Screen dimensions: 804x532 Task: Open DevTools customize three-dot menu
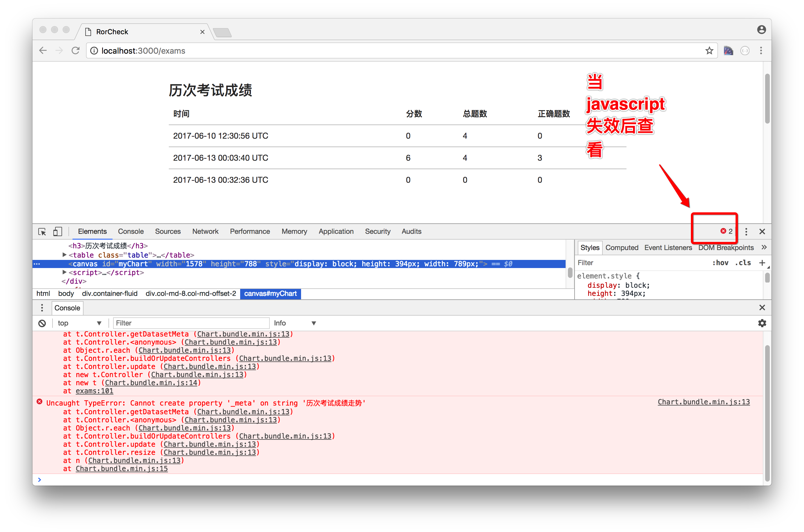(x=746, y=231)
